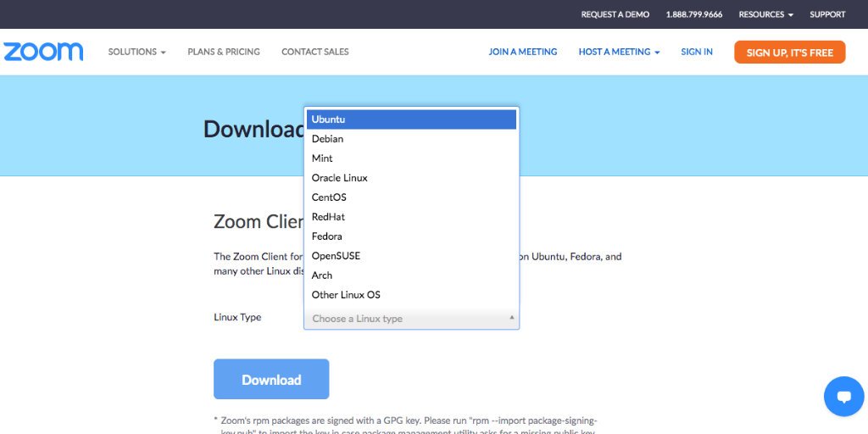Choose Oracle Linux in the list
868x434 pixels.
(x=411, y=178)
